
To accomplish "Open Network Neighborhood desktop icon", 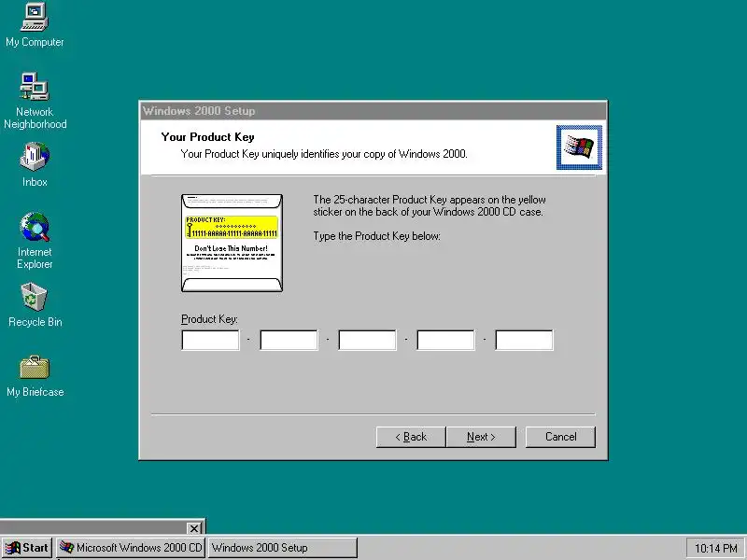I will pyautogui.click(x=35, y=101).
